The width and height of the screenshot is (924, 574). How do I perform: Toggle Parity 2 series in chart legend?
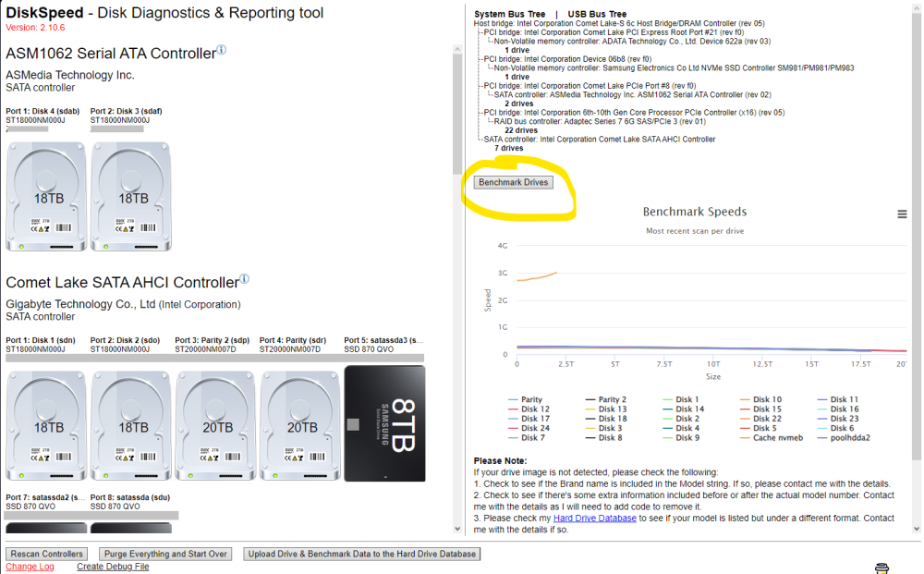606,399
